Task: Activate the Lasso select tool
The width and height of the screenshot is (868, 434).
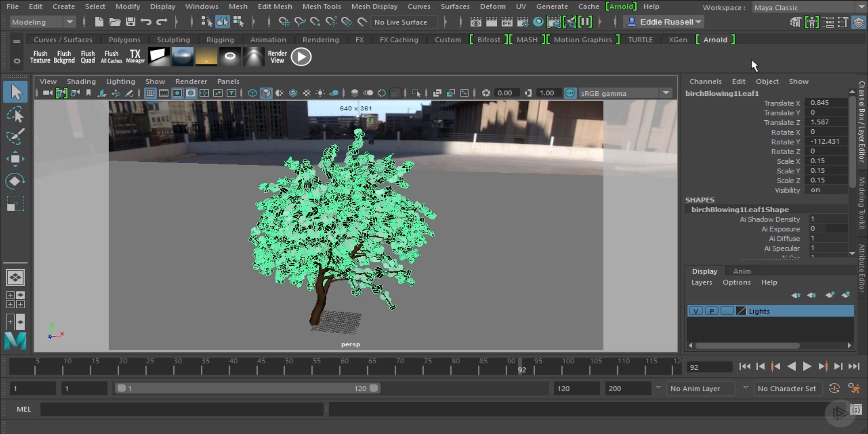Action: [15, 115]
